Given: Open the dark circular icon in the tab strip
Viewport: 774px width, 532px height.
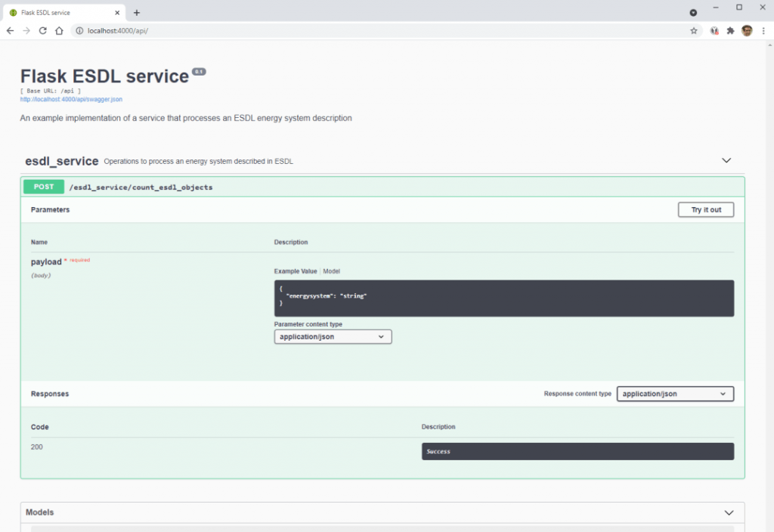Looking at the screenshot, I should pos(693,13).
